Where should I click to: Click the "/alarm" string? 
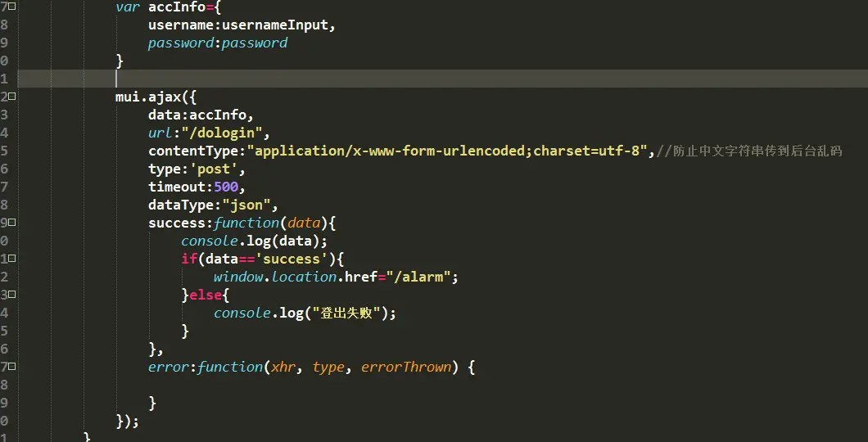click(419, 277)
